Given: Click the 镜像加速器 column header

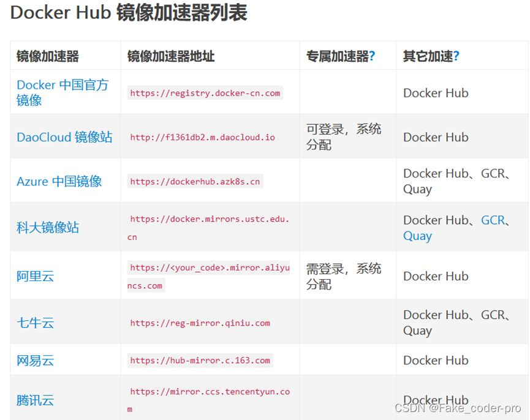Looking at the screenshot, I should tap(48, 56).
